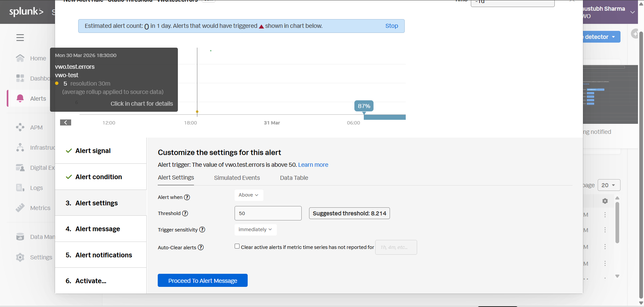Open the Data Management sidebar icon

click(20, 237)
